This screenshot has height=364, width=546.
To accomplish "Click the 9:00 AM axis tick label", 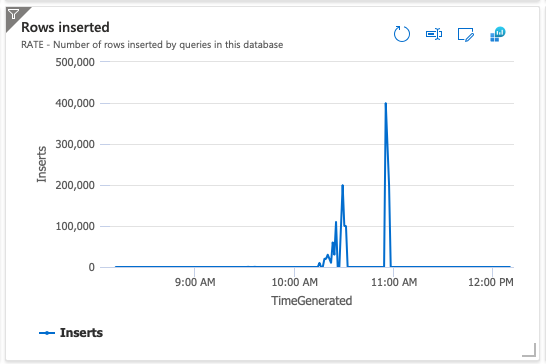I will pos(195,282).
